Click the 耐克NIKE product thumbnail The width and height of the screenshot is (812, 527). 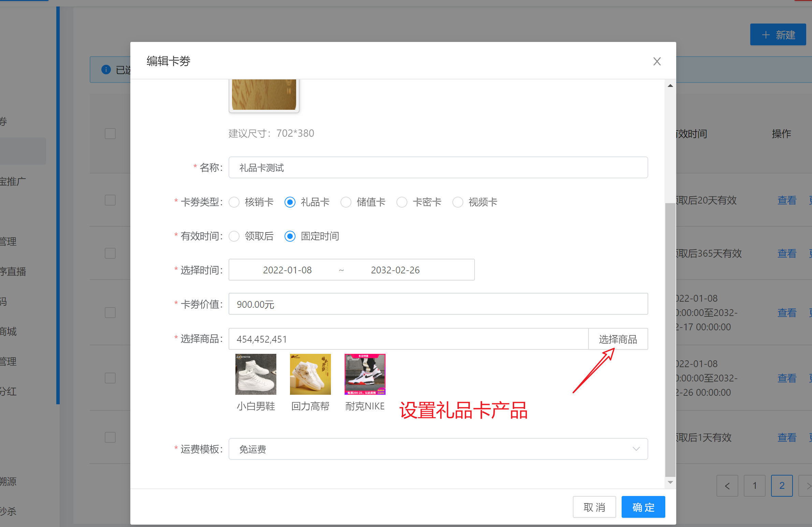point(365,374)
